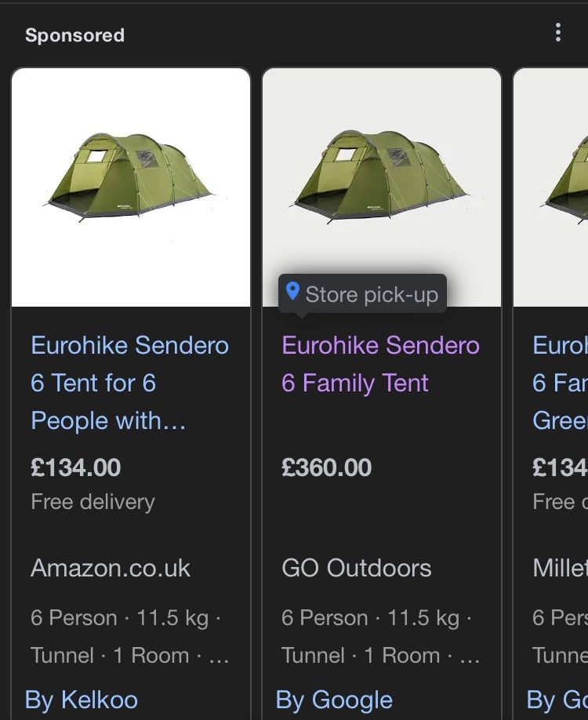Open the Amazon tent product image
588x720 pixels.
(x=131, y=187)
